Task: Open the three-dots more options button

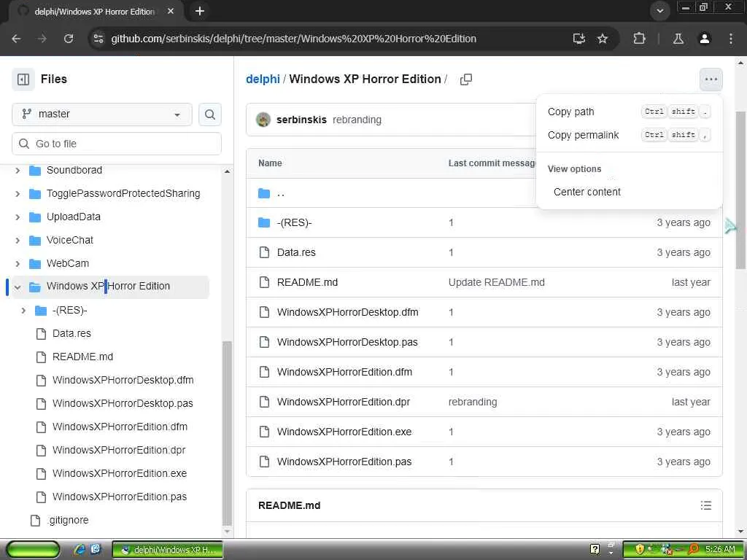Action: 711,79
